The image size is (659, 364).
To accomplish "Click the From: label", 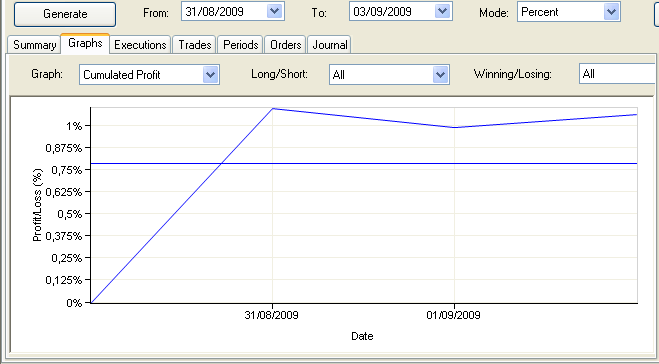I will pyautogui.click(x=156, y=13).
